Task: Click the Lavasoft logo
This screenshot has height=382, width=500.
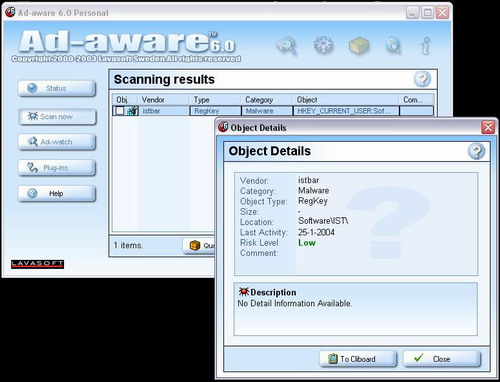Action: coord(37,264)
